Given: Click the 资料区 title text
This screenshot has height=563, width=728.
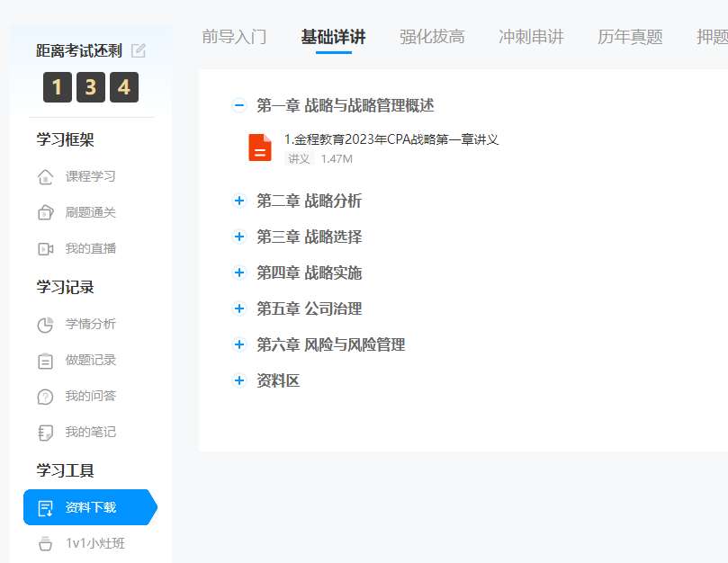Looking at the screenshot, I should coord(278,380).
